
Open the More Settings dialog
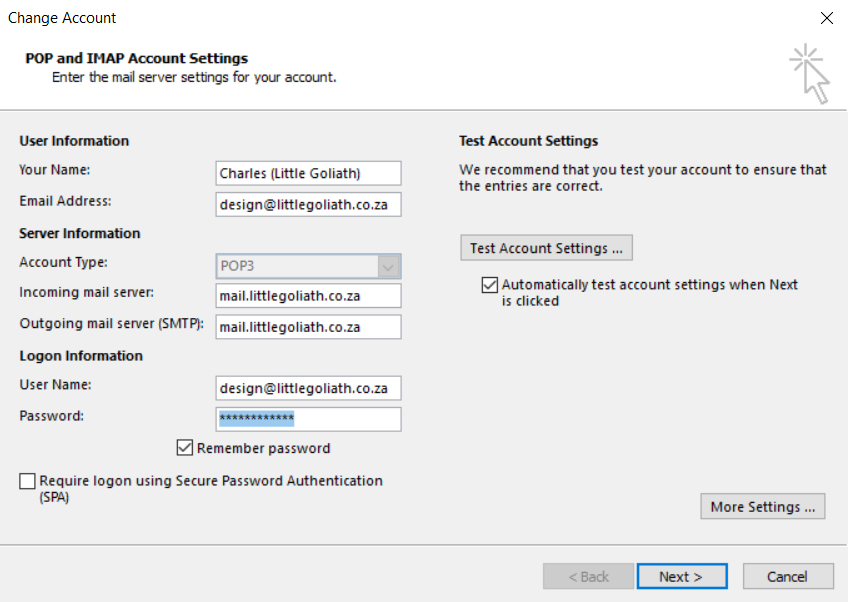(763, 507)
